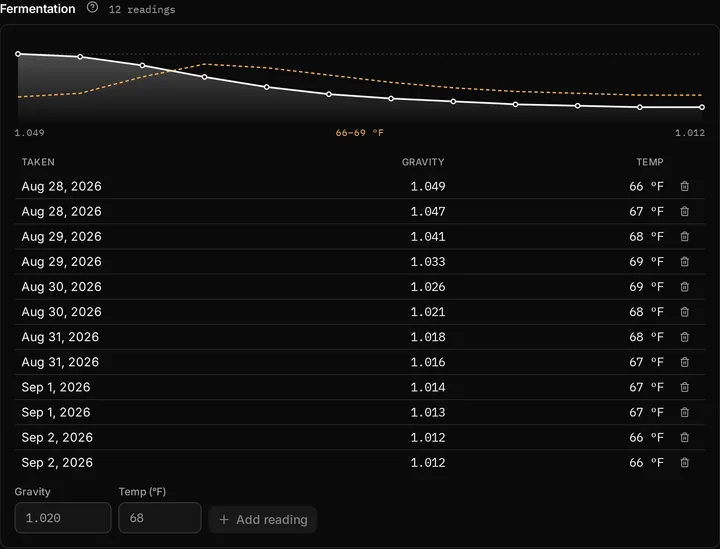Select the 1.018 gravity cell

coord(428,337)
